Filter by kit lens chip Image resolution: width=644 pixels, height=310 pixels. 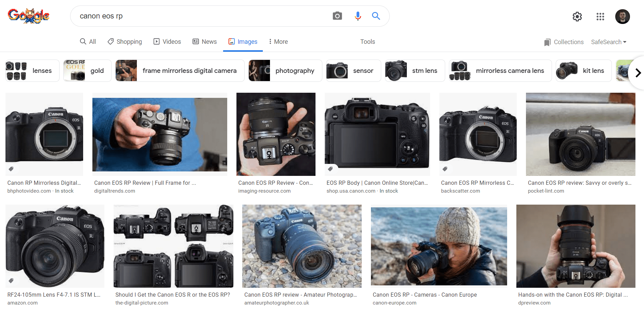tap(584, 70)
